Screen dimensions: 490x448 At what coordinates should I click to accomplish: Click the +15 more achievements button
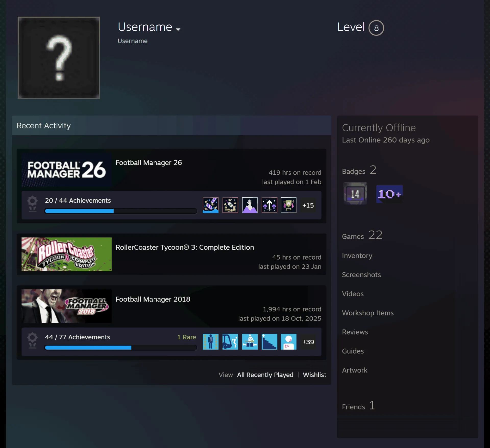click(x=308, y=205)
